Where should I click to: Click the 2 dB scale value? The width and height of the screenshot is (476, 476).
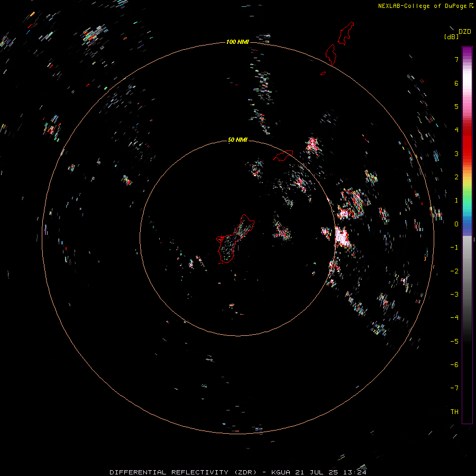point(456,177)
